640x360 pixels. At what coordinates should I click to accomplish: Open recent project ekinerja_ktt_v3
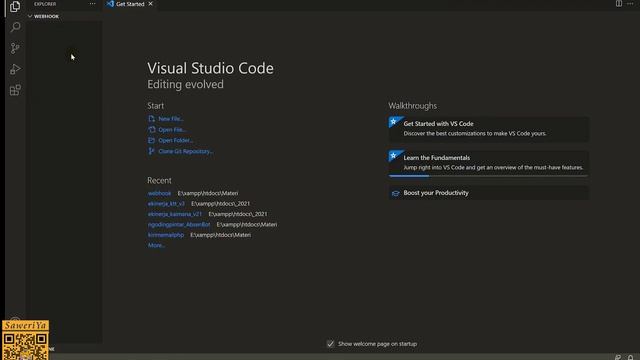[x=166, y=204]
